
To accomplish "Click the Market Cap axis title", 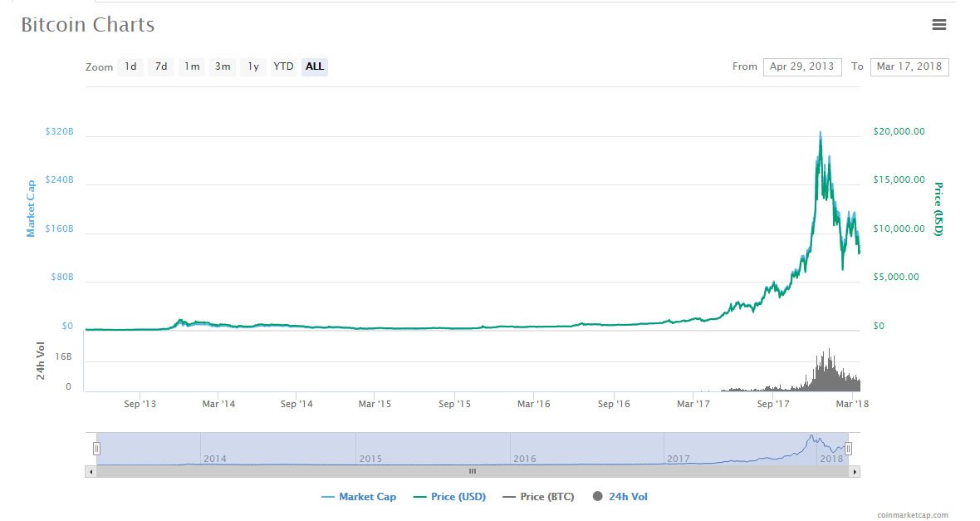I will point(30,209).
